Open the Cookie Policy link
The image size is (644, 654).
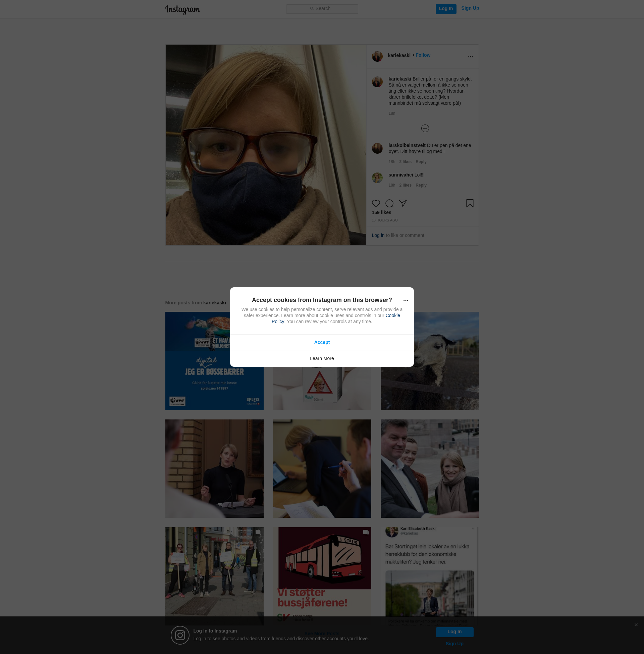click(392, 315)
